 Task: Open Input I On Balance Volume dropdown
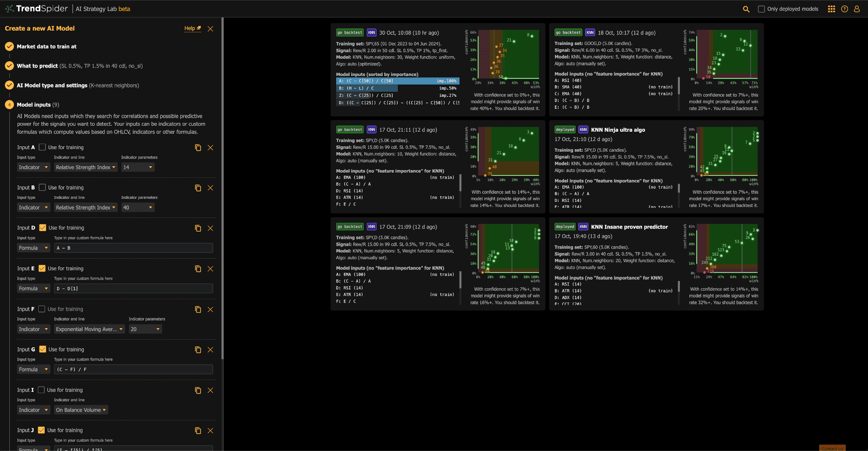coord(81,410)
